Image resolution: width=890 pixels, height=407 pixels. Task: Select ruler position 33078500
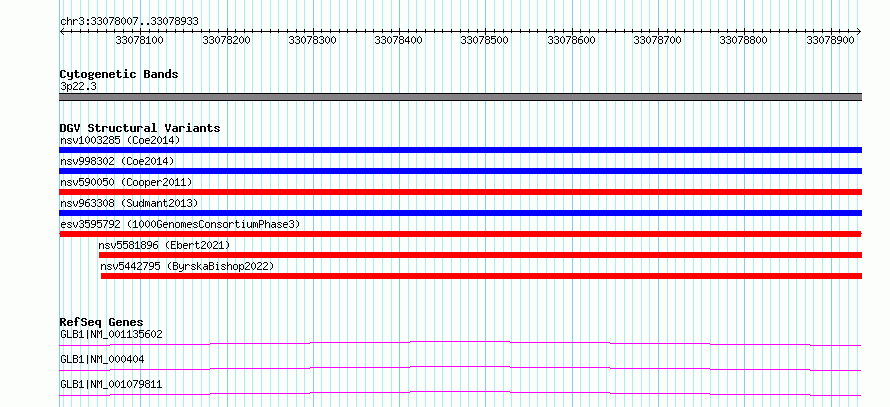pyautogui.click(x=485, y=40)
